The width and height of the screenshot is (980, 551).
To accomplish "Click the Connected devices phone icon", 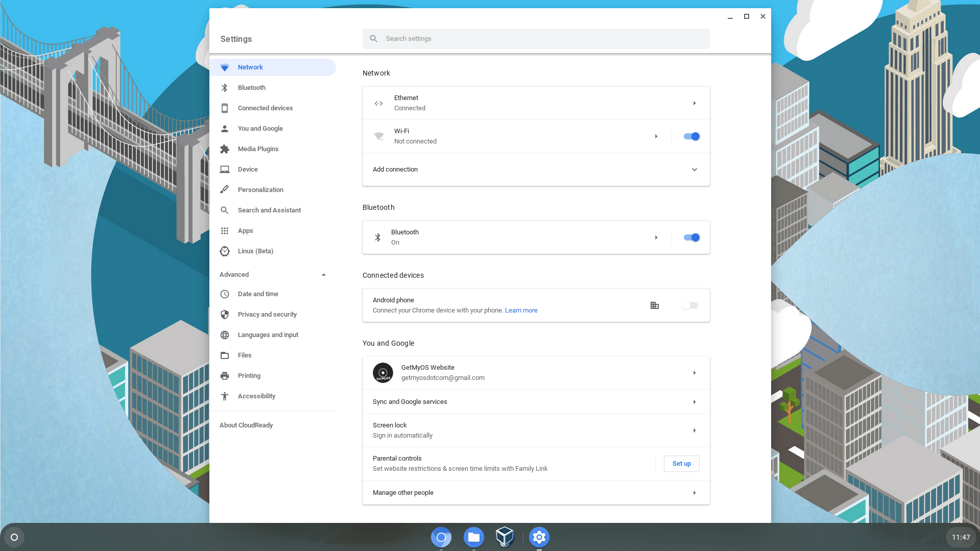I will point(225,108).
